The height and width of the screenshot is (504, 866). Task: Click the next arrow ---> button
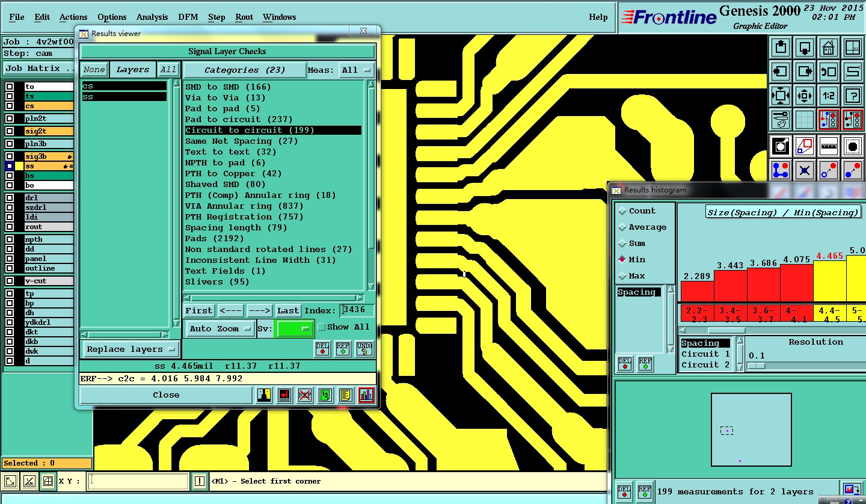tap(259, 310)
